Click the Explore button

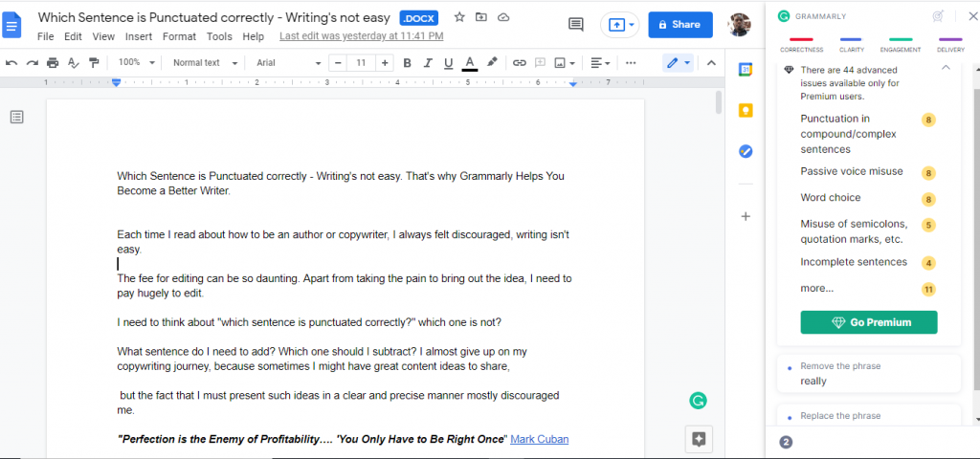(699, 439)
